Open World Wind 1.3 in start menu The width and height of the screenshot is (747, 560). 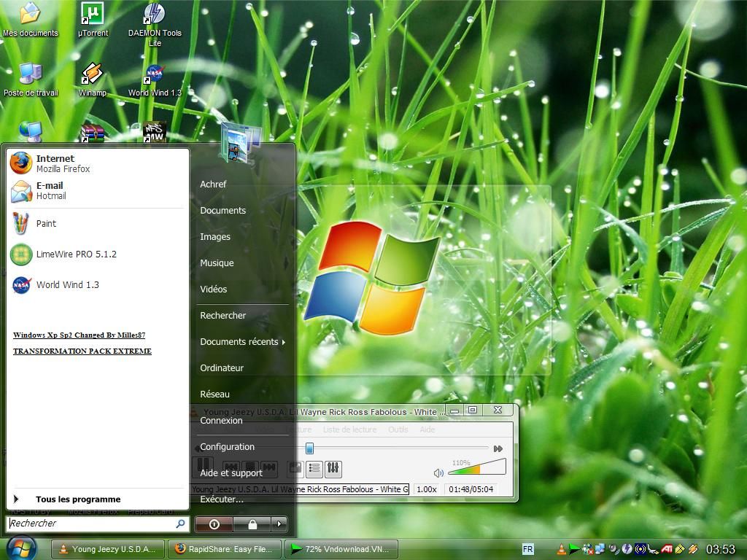tap(97, 285)
